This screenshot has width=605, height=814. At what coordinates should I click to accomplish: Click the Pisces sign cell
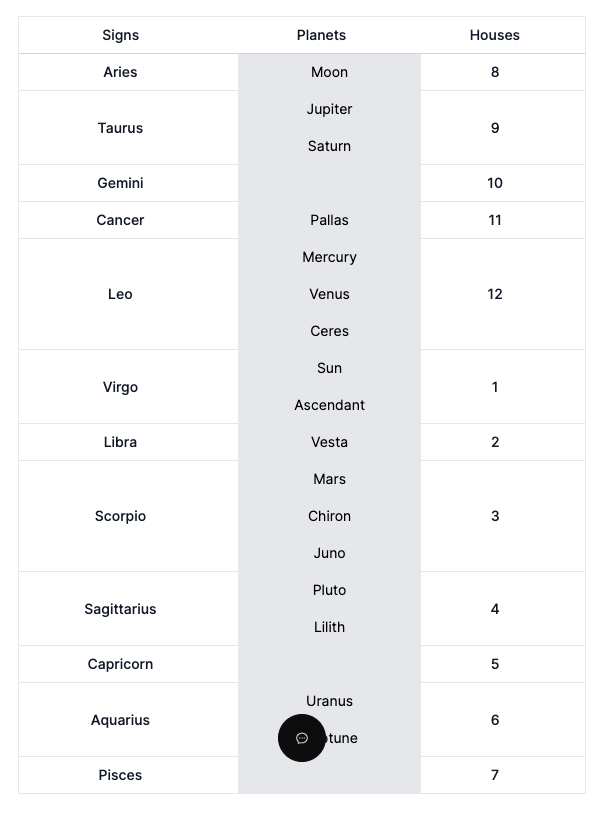pyautogui.click(x=120, y=775)
